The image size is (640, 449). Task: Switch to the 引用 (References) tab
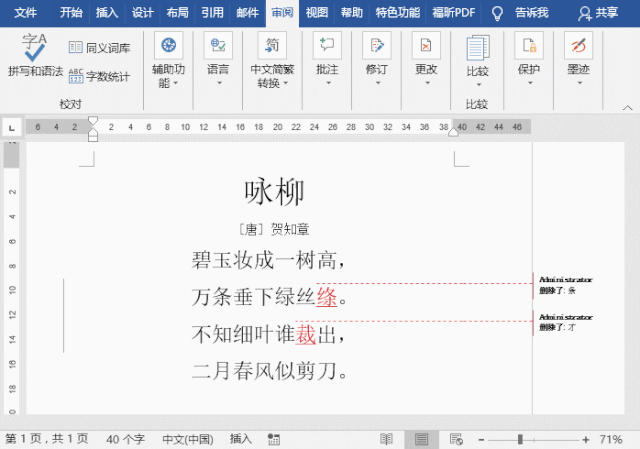(213, 13)
